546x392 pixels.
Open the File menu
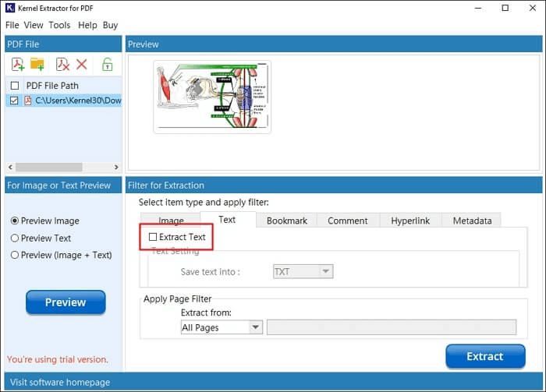12,25
